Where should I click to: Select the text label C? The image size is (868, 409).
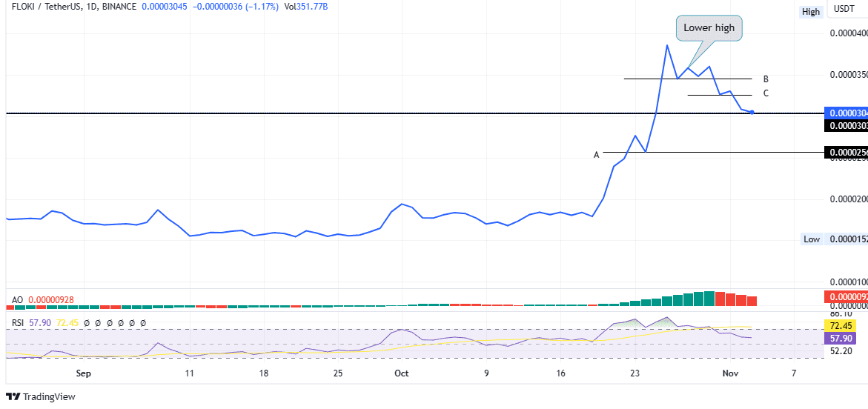(766, 93)
